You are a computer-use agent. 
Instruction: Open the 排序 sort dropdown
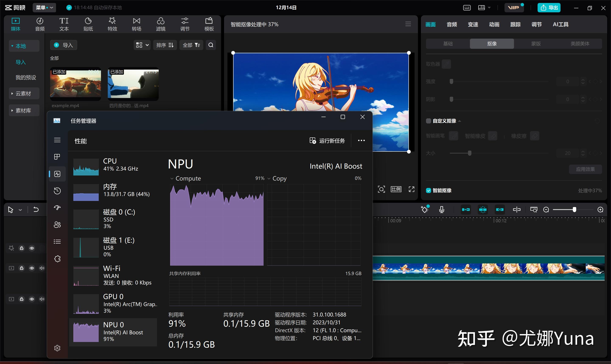(165, 45)
